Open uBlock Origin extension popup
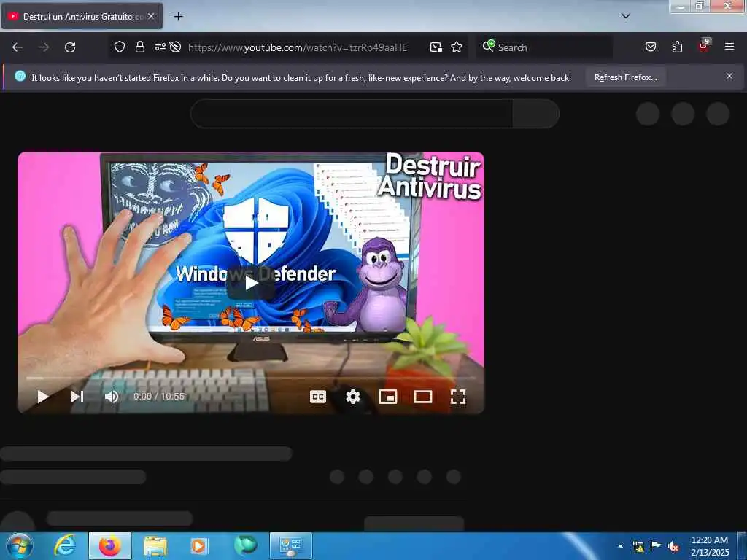The image size is (747, 560). coord(704,46)
